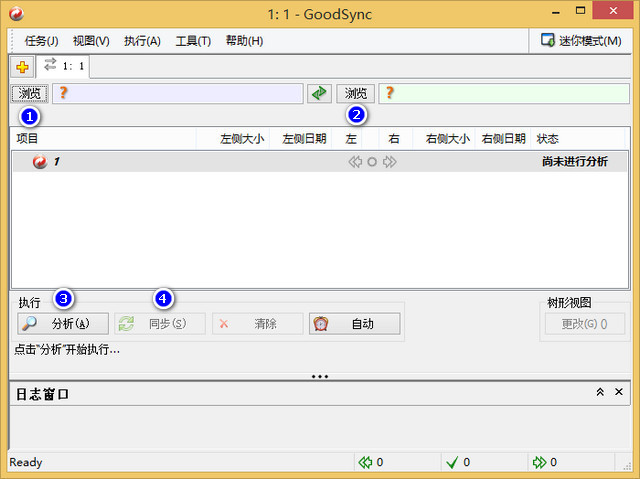This screenshot has width=640, height=479.
Task: Select the "1: 1" job tab
Action: [x=64, y=66]
